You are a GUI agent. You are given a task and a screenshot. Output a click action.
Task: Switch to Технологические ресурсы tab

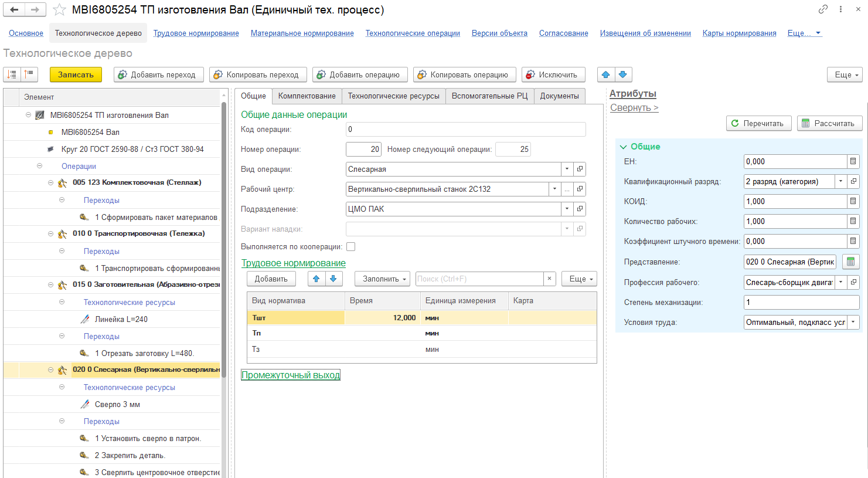393,96
